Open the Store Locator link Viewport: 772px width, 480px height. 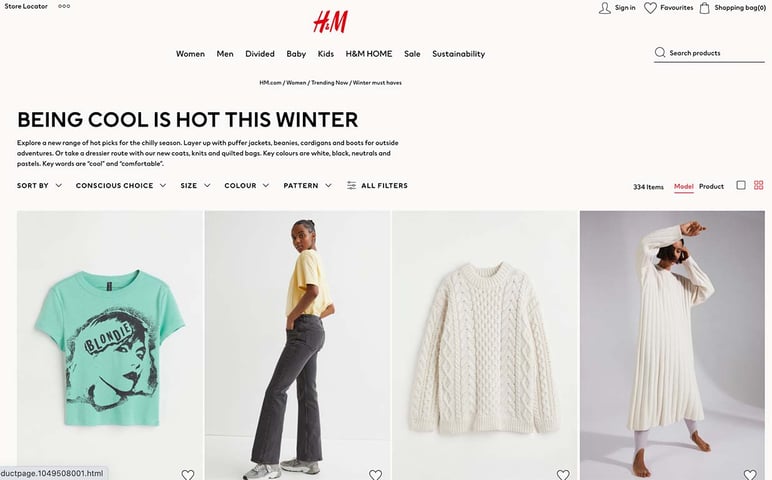pyautogui.click(x=26, y=6)
